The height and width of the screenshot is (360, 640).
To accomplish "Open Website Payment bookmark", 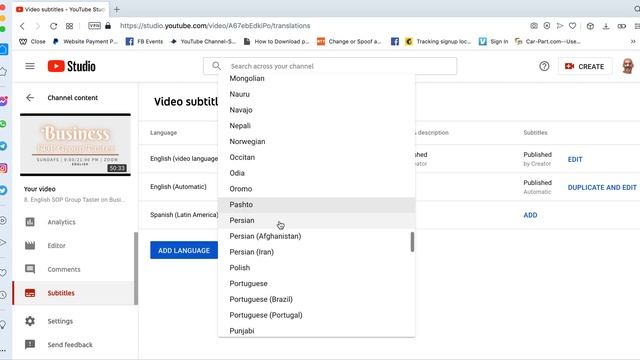I will 85,42.
